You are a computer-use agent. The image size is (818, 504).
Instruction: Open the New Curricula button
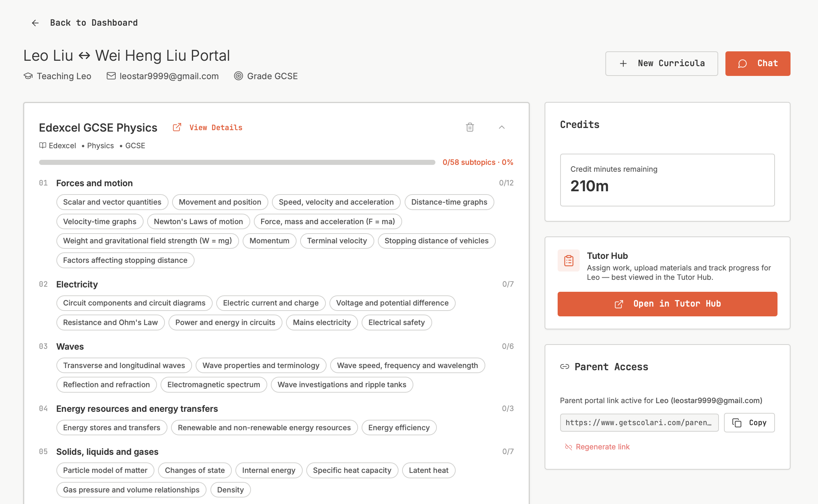click(661, 64)
